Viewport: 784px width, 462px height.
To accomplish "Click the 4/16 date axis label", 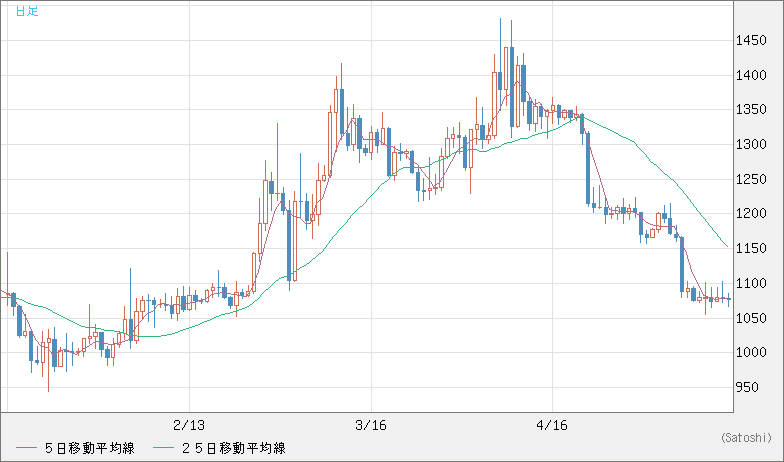I will click(552, 426).
